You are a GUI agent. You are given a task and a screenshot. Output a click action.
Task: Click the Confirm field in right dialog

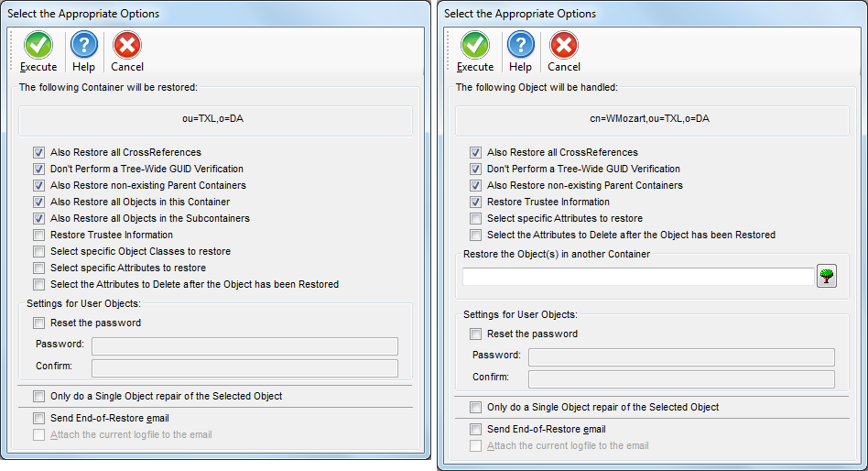[x=681, y=379]
